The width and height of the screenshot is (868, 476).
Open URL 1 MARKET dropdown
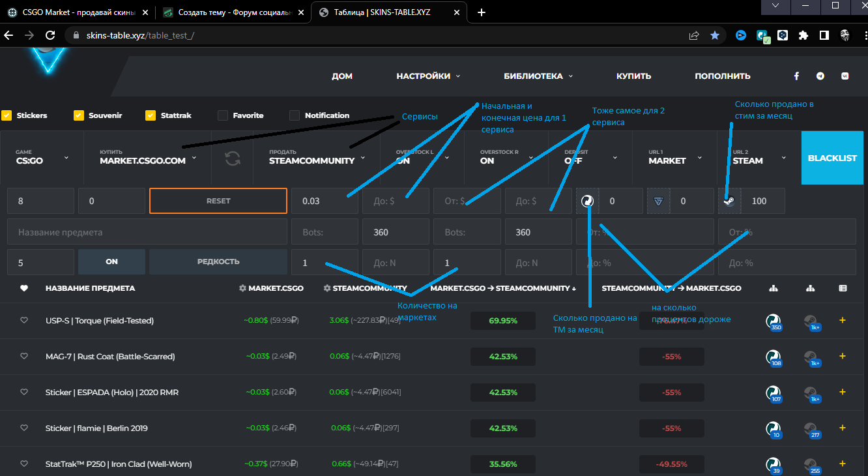(x=674, y=158)
